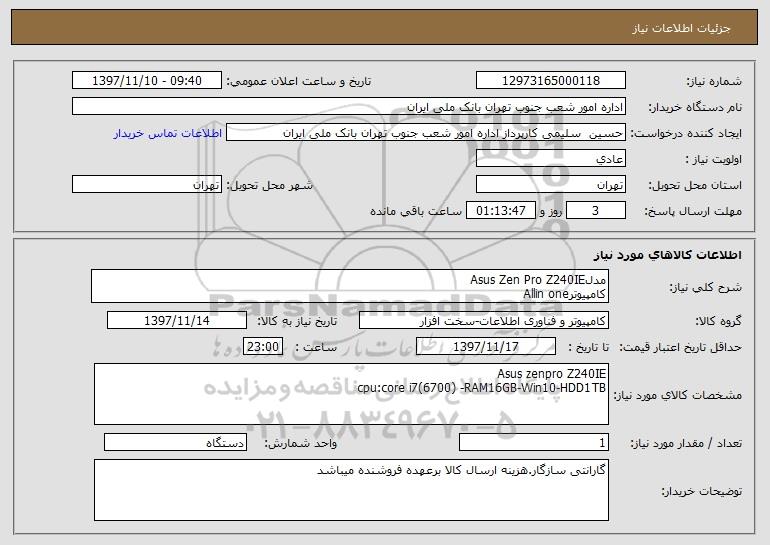Click the general description box Asus Zen Pro Z240IE
The height and width of the screenshot is (545, 770).
(350, 286)
